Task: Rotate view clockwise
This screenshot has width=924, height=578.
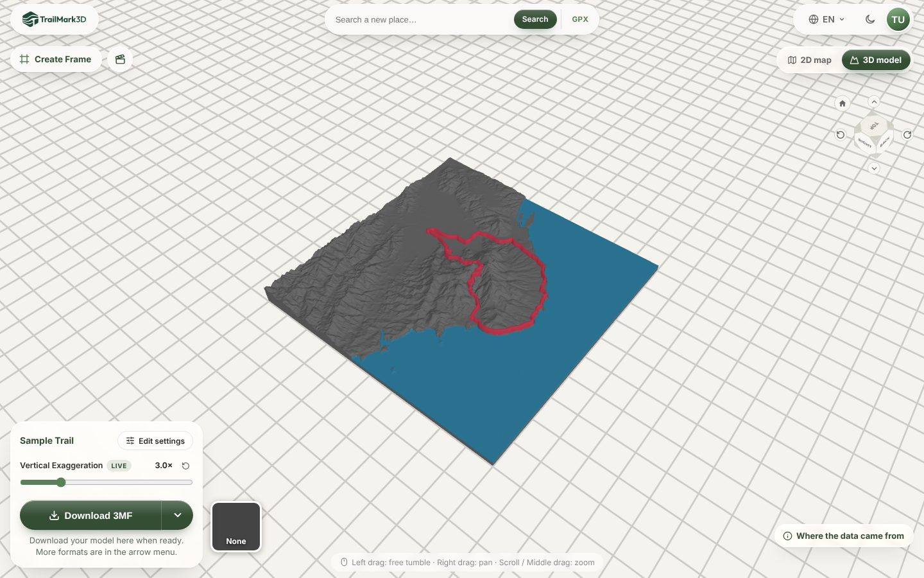Action: (907, 135)
